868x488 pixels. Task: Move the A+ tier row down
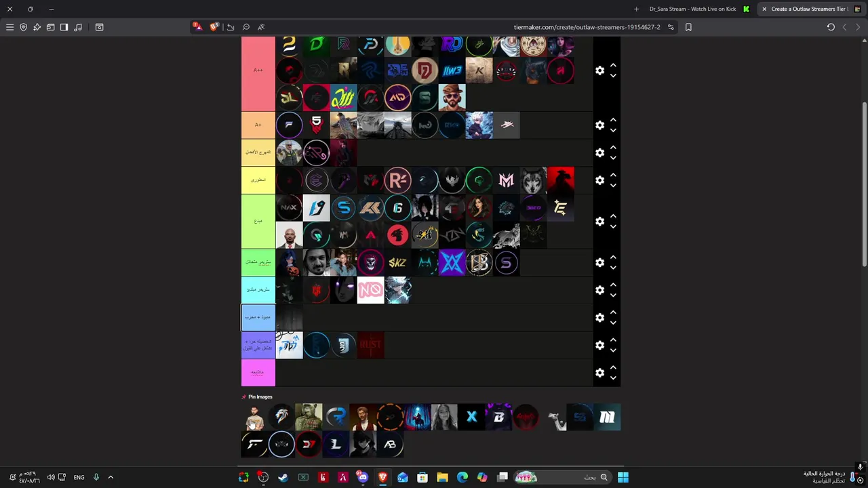(x=613, y=130)
